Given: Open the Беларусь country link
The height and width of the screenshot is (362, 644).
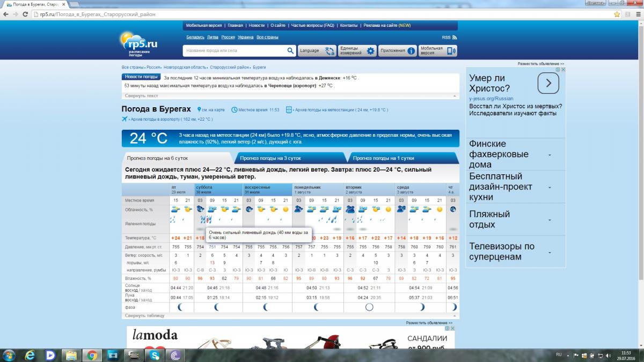Looking at the screenshot, I should pos(195,37).
